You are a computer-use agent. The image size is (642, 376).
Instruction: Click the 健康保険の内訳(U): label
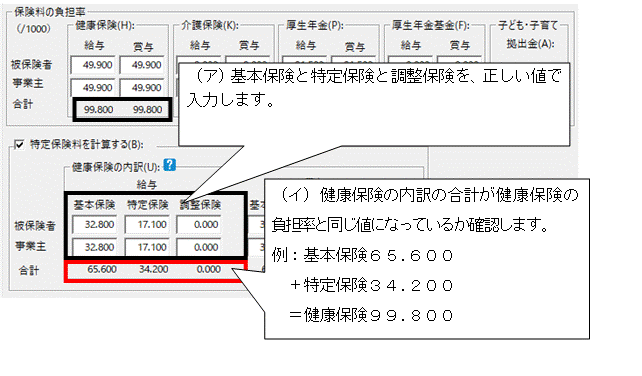[116, 167]
